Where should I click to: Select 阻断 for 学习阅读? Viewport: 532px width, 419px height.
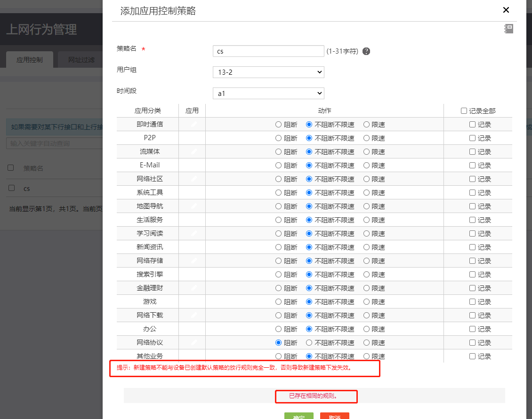click(279, 234)
